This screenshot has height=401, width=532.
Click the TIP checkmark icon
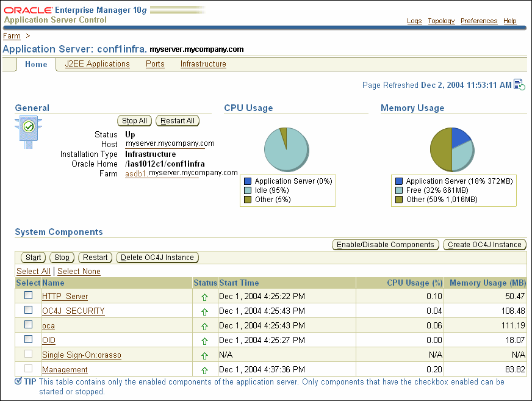(x=19, y=381)
